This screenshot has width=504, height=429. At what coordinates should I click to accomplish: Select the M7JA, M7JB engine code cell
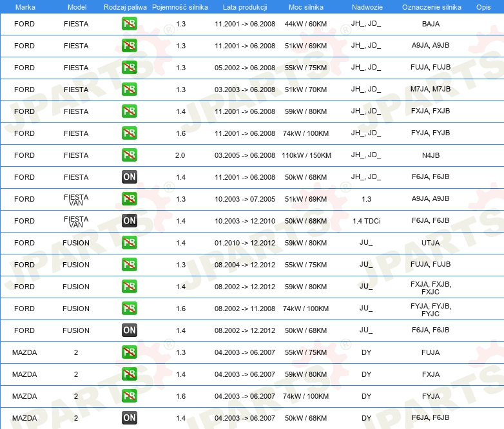(431, 89)
